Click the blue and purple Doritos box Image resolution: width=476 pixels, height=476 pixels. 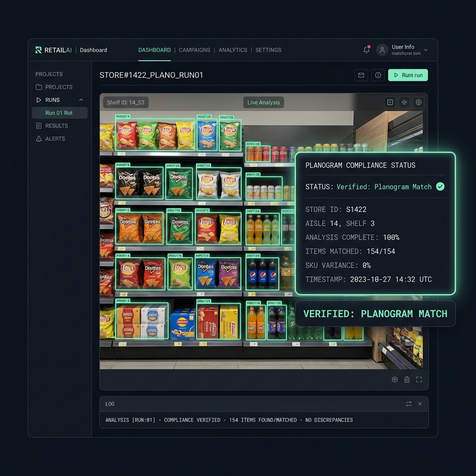(x=218, y=274)
